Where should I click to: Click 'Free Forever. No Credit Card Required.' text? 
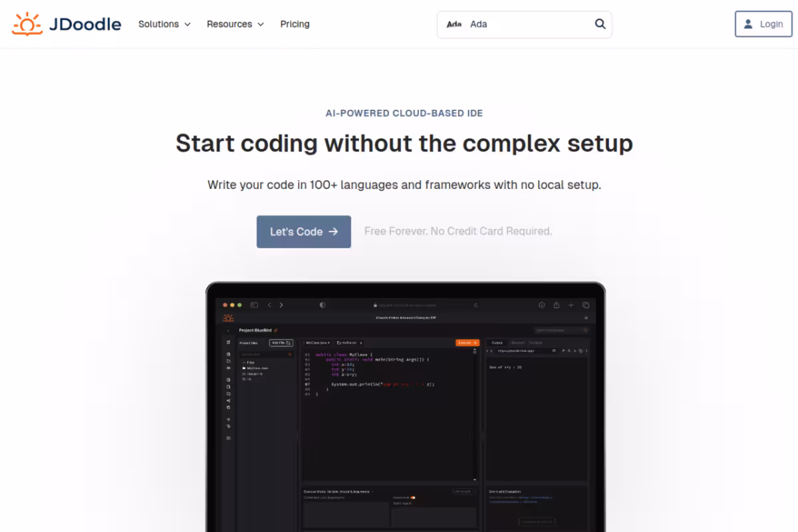click(458, 231)
